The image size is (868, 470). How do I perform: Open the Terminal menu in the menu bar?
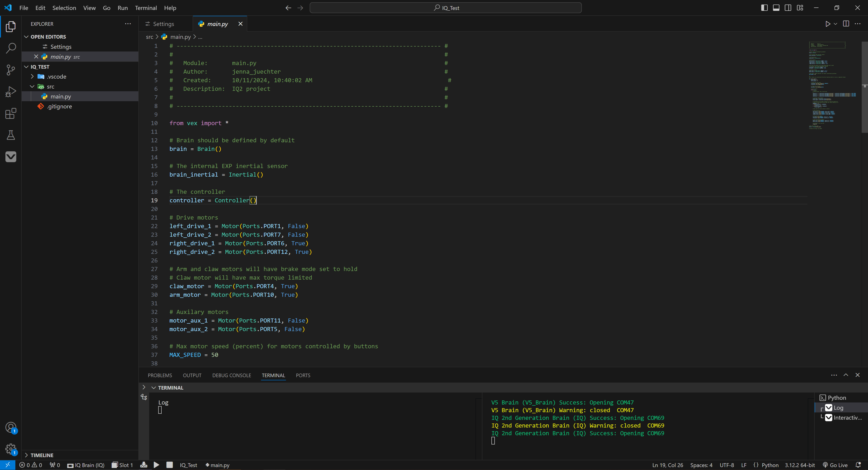tap(146, 8)
